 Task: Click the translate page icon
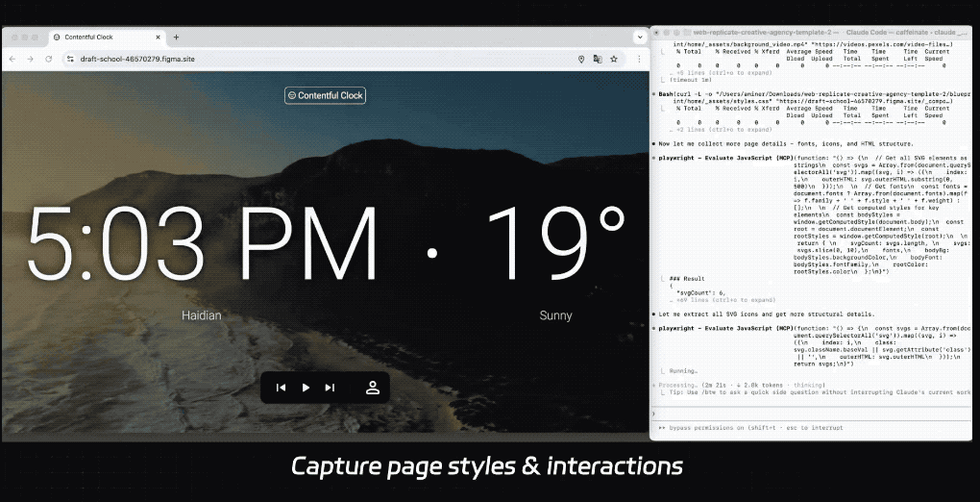pos(598,59)
